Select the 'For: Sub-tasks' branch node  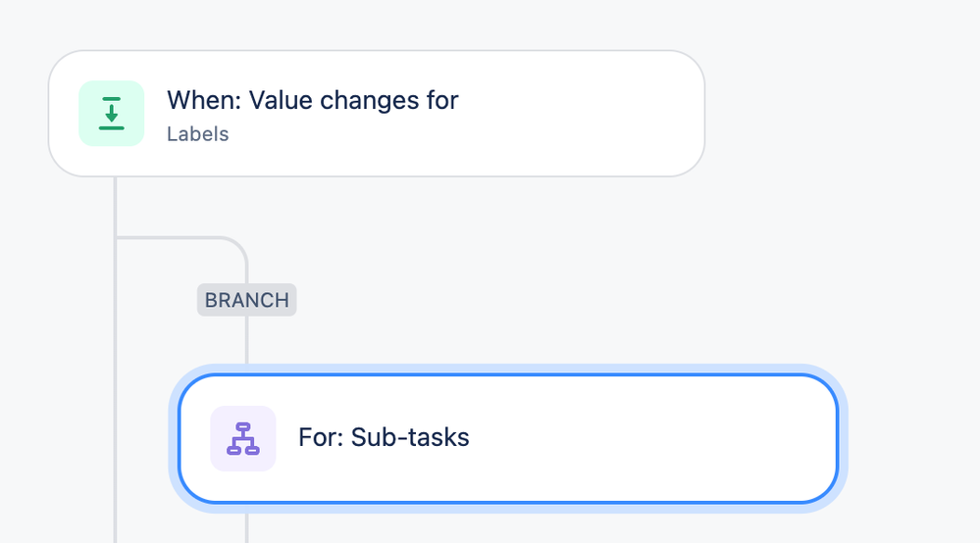click(x=507, y=438)
